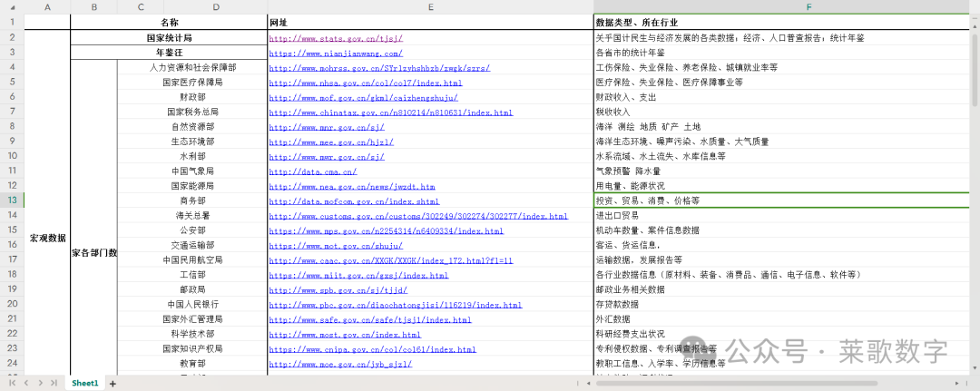Select the 人力资源和社会保障部 cell
The image size is (980, 391).
click(x=192, y=67)
